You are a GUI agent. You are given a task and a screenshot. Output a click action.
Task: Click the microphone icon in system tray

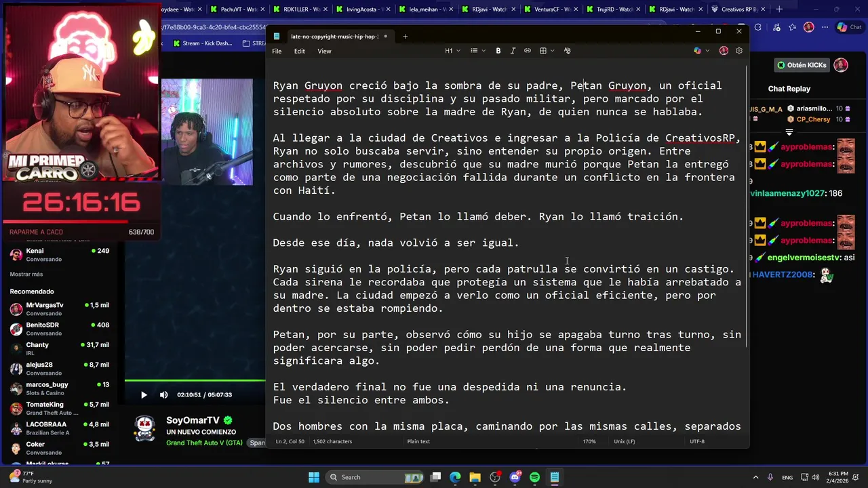(x=771, y=477)
